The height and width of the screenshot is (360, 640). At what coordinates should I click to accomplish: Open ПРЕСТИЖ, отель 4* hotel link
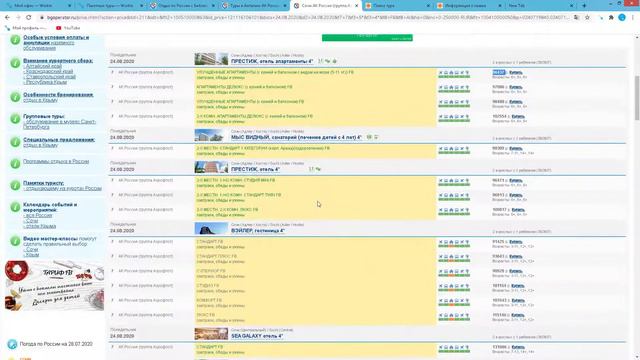click(x=256, y=169)
